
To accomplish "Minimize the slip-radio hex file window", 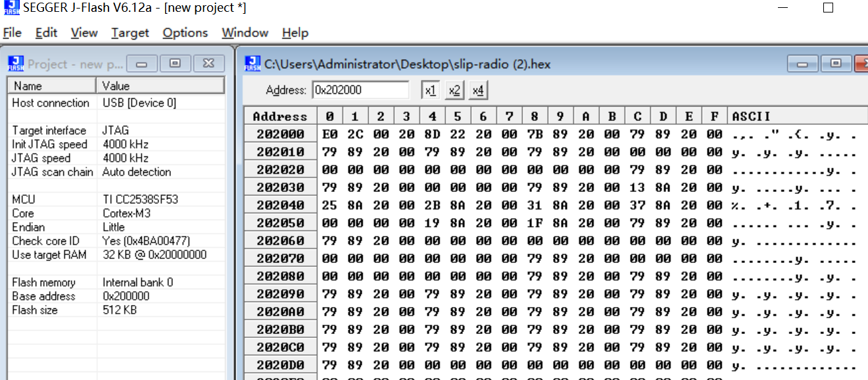I will 802,64.
